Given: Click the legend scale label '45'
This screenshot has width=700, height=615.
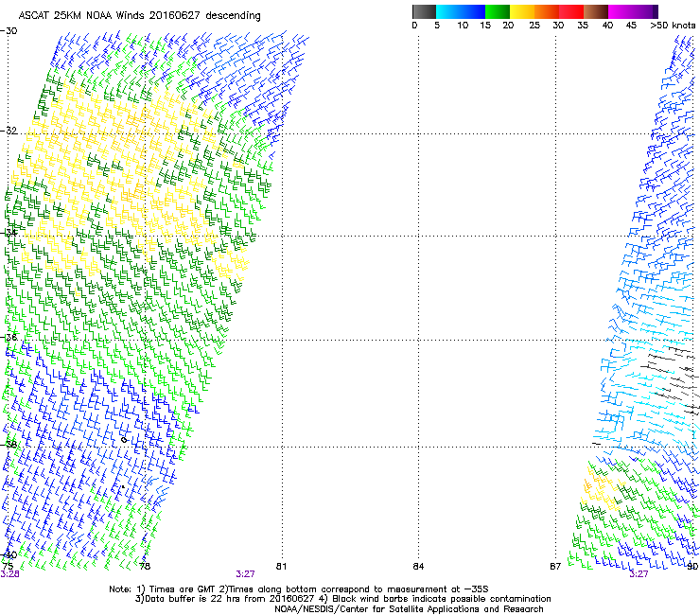Looking at the screenshot, I should coord(631,26).
